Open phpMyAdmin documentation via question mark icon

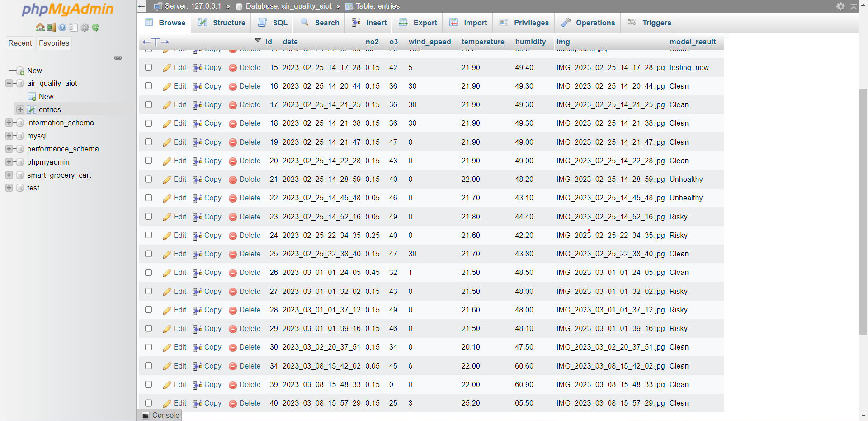[62, 27]
